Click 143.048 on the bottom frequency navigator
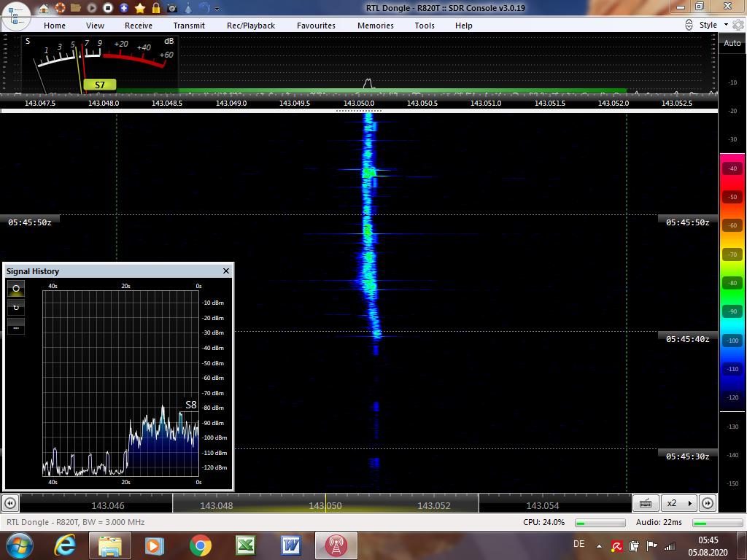The width and height of the screenshot is (747, 560). click(216, 506)
